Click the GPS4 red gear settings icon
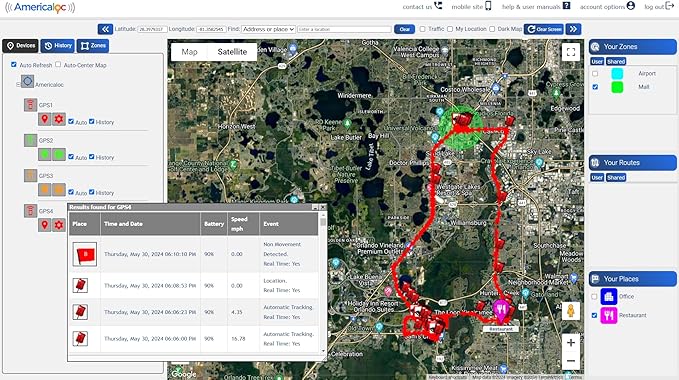 [x=59, y=225]
